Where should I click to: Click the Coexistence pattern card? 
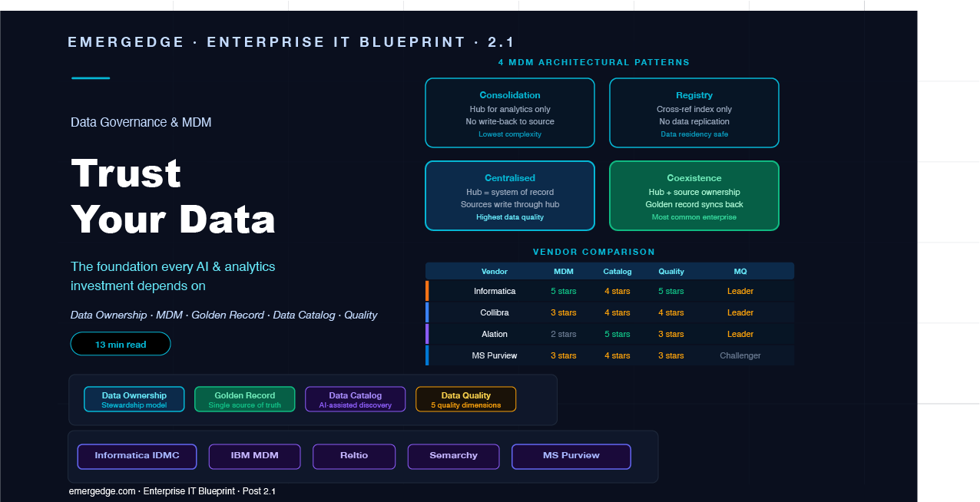(694, 196)
